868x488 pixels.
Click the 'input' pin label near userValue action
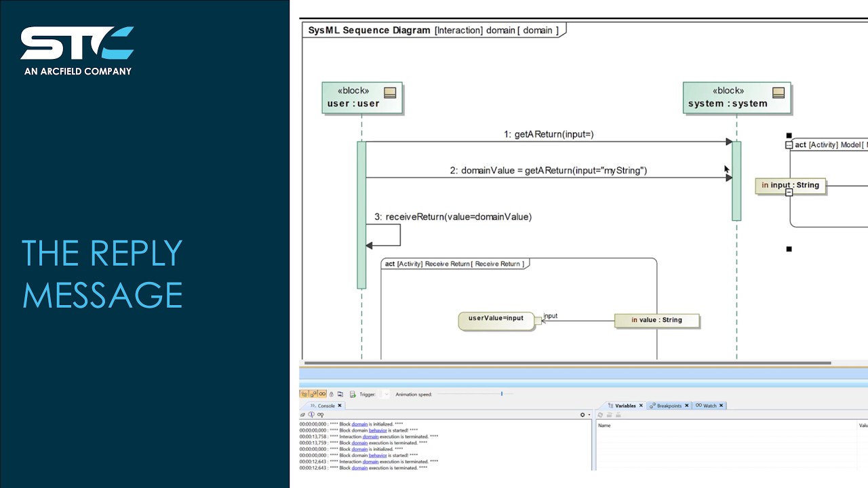click(550, 315)
